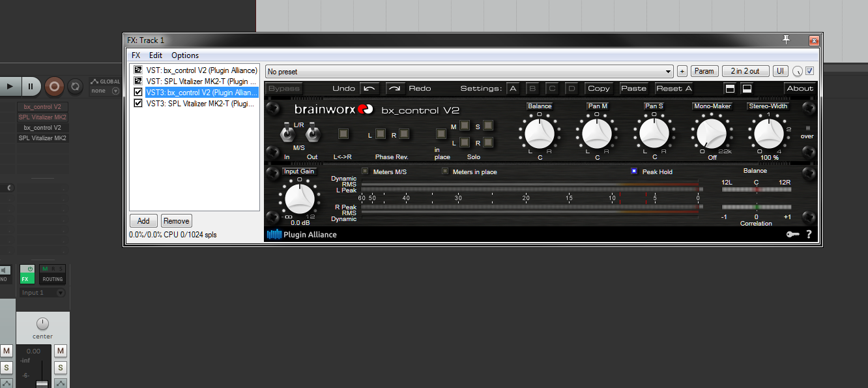Select VST: bx_control V2 in FX list
Screen dimensions: 868x388
(201, 70)
